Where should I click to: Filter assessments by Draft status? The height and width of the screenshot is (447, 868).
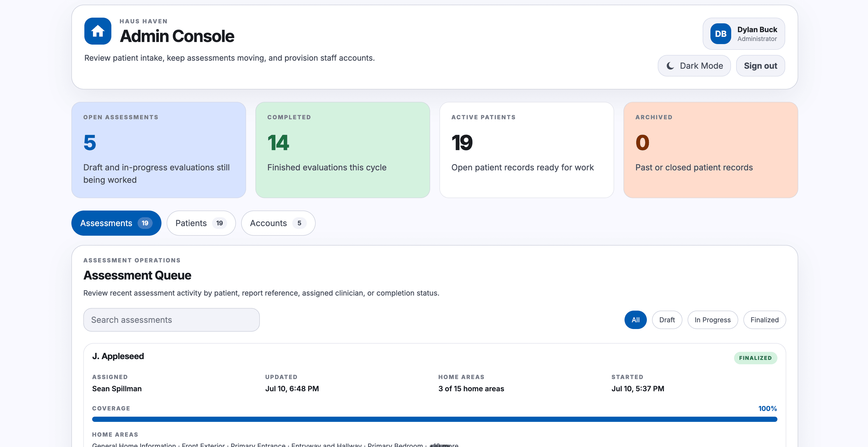[667, 320]
